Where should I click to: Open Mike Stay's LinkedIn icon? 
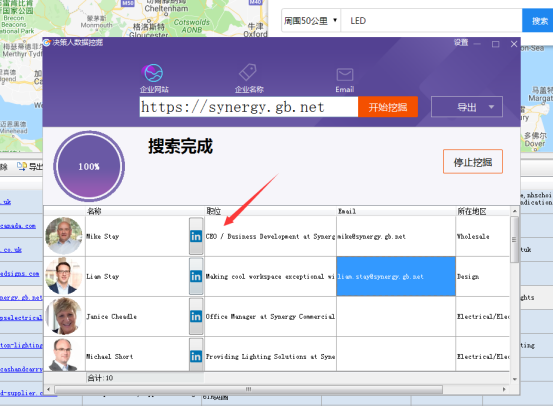[196, 236]
